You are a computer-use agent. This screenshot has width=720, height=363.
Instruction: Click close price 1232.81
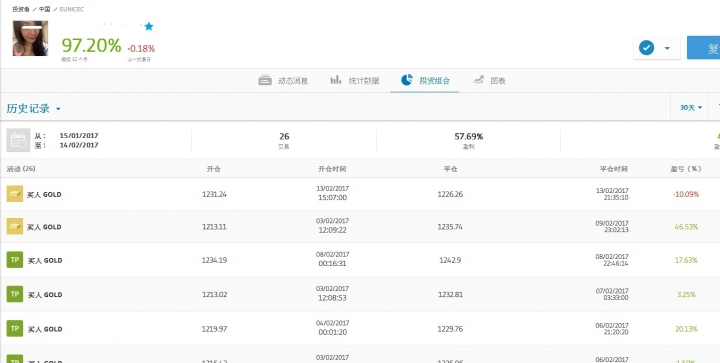(x=450, y=295)
